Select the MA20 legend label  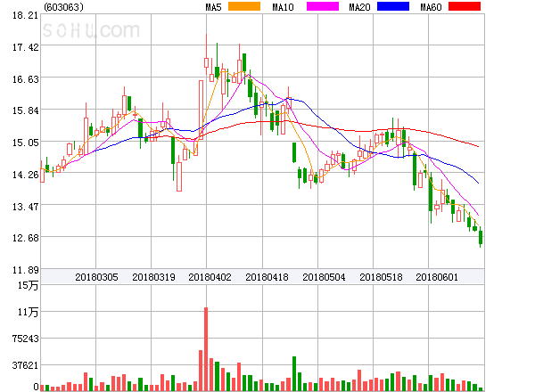click(359, 7)
